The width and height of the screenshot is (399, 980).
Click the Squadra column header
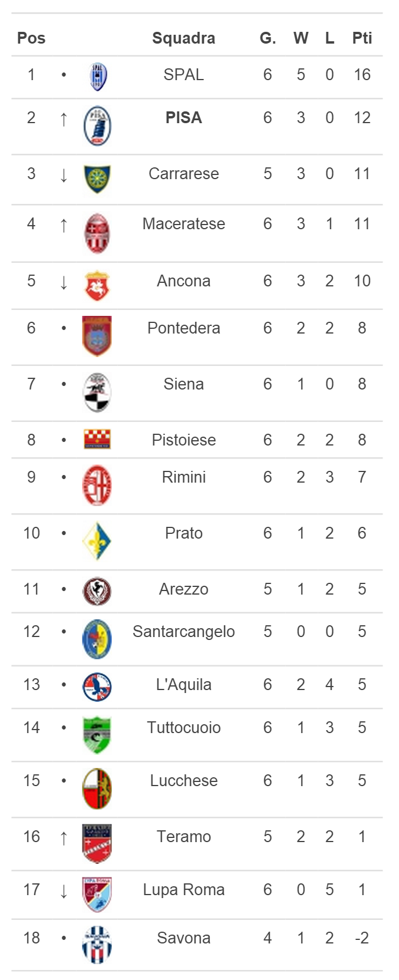[183, 38]
